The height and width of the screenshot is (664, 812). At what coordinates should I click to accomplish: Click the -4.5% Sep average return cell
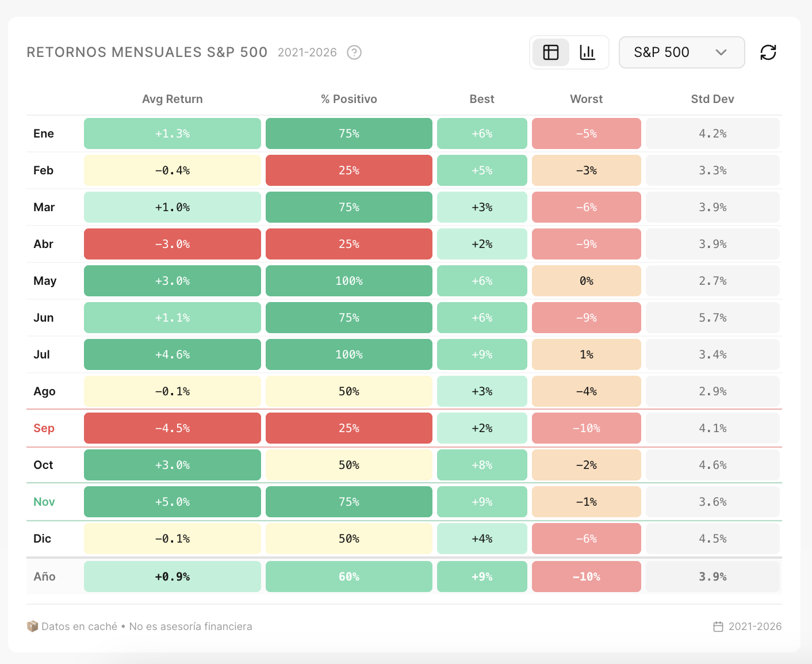173,428
